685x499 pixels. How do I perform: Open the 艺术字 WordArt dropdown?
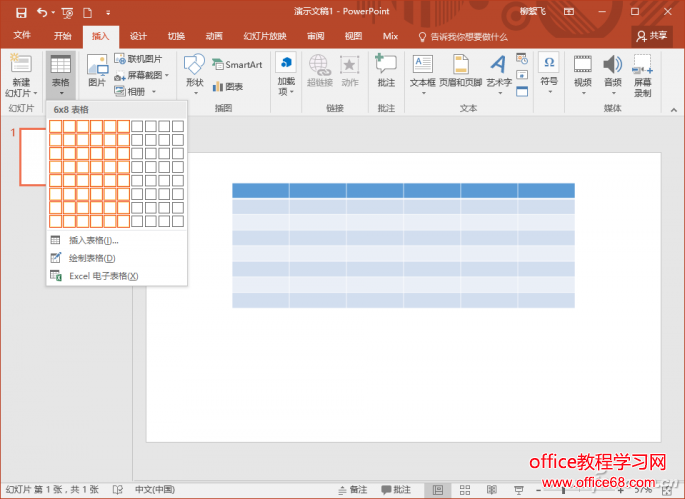tap(498, 74)
